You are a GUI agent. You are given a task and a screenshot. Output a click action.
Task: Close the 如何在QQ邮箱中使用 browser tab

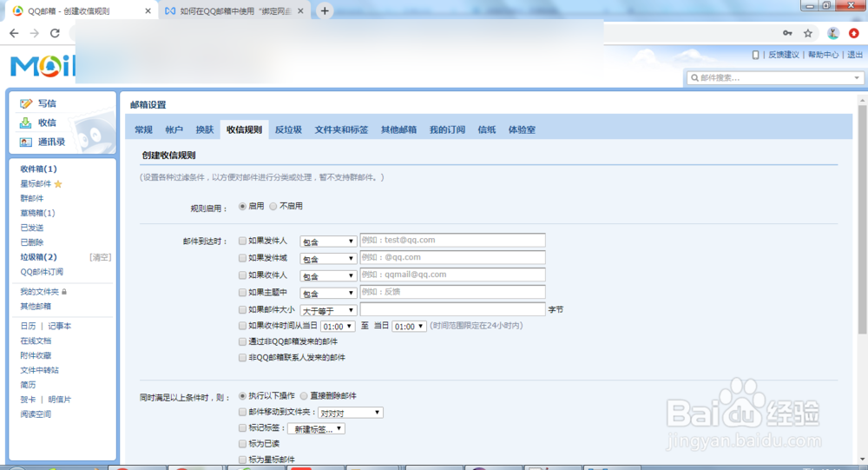pos(300,10)
